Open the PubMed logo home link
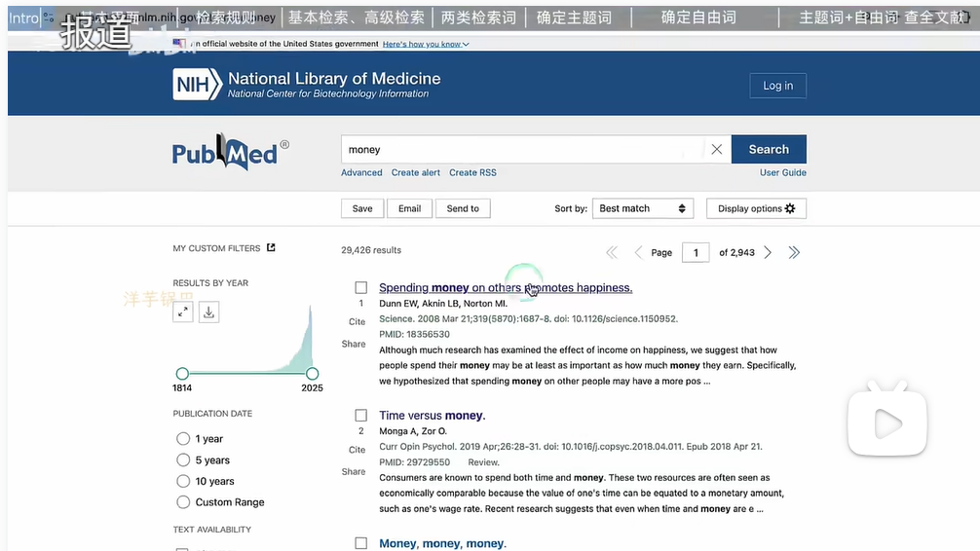The width and height of the screenshot is (980, 551). pyautogui.click(x=230, y=152)
